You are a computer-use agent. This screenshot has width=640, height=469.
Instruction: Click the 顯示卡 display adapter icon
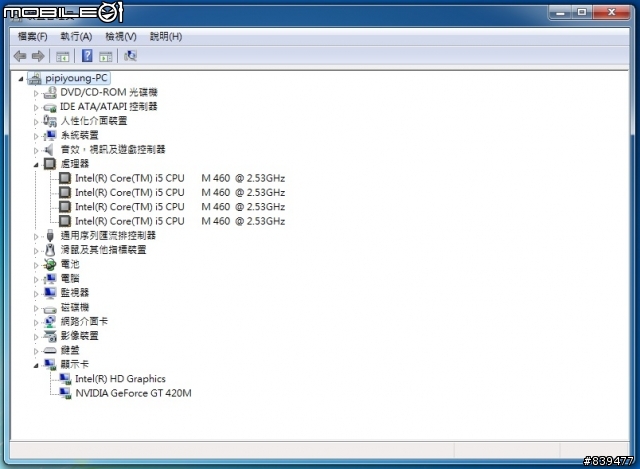coord(50,365)
